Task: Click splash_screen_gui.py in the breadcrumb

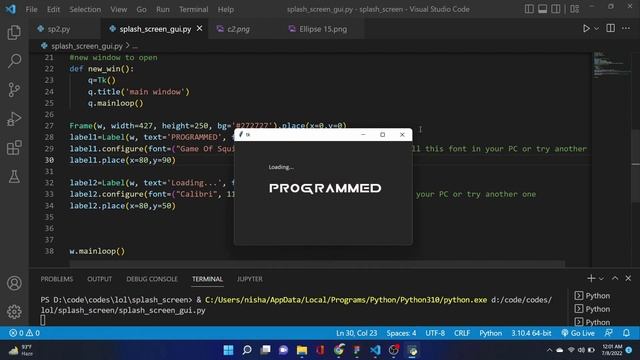Action: [x=87, y=46]
